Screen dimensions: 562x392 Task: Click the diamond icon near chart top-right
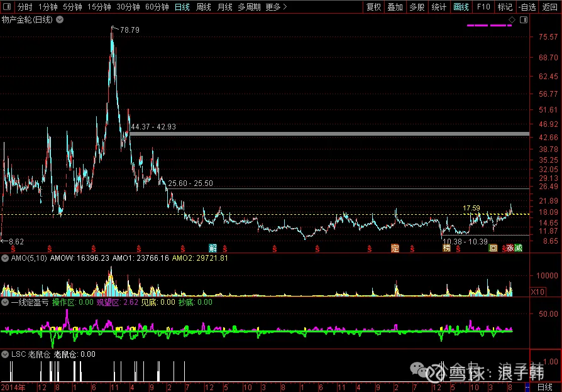click(x=512, y=20)
